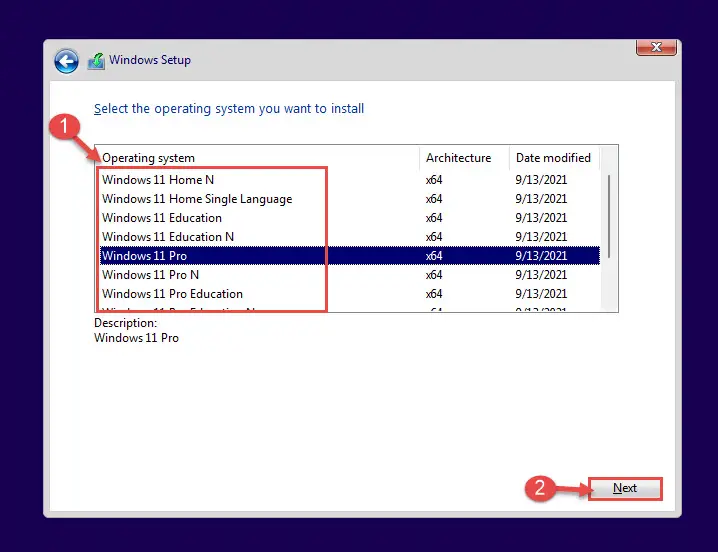Click the red annotation circle numbered 1
The height and width of the screenshot is (552, 718).
[64, 126]
